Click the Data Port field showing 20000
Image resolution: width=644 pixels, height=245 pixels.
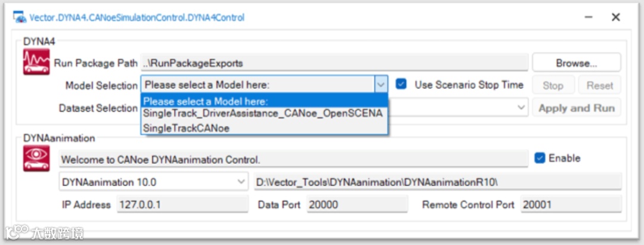tap(357, 204)
